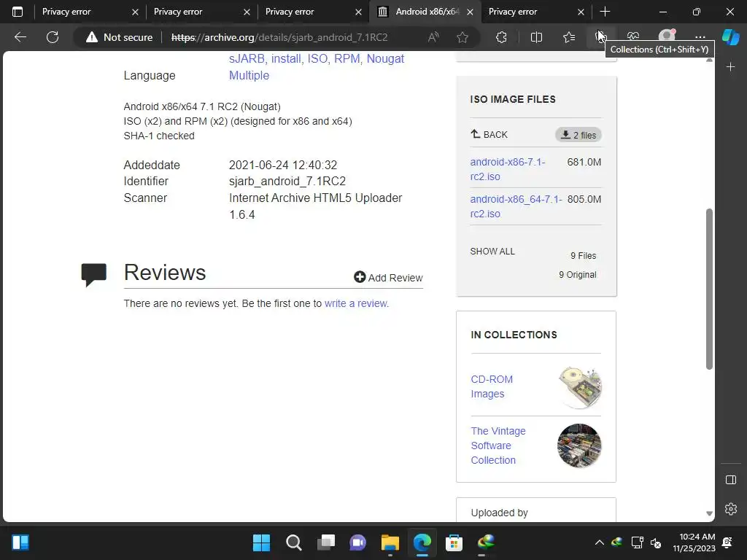Open the Chat app on taskbar
Image resolution: width=747 pixels, height=560 pixels.
point(357,542)
